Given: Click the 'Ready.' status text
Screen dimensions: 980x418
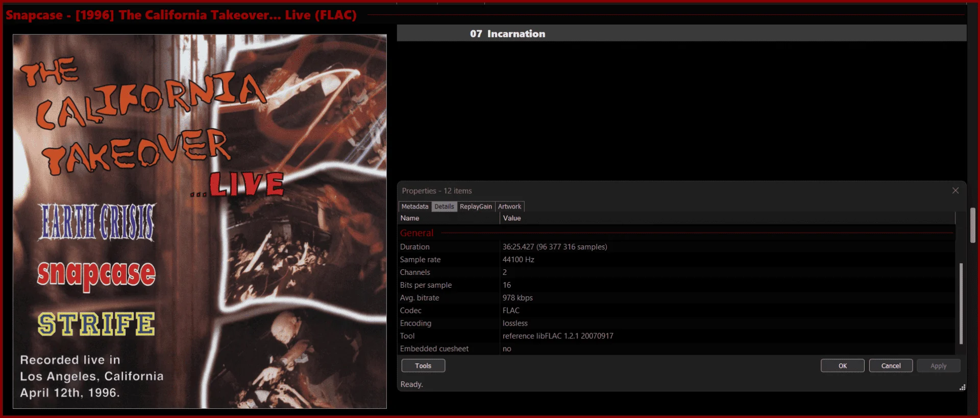Looking at the screenshot, I should 411,384.
